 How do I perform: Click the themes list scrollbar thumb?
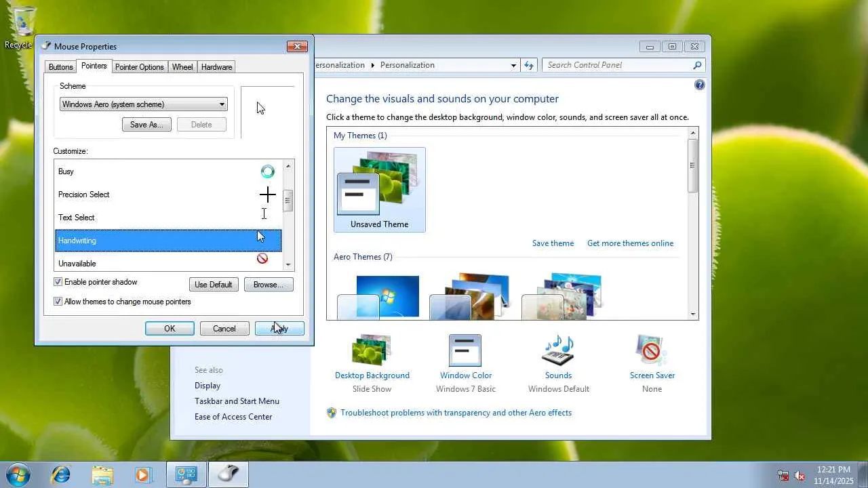[x=692, y=165]
